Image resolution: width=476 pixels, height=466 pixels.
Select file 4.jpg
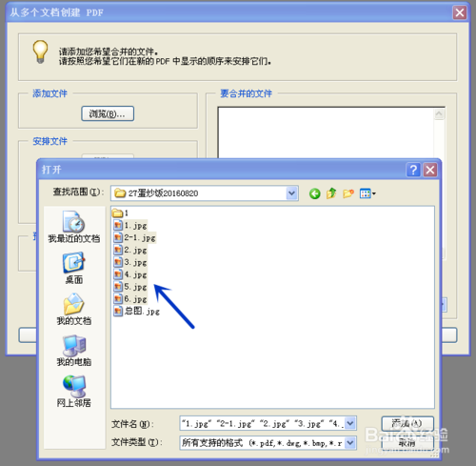[130, 274]
